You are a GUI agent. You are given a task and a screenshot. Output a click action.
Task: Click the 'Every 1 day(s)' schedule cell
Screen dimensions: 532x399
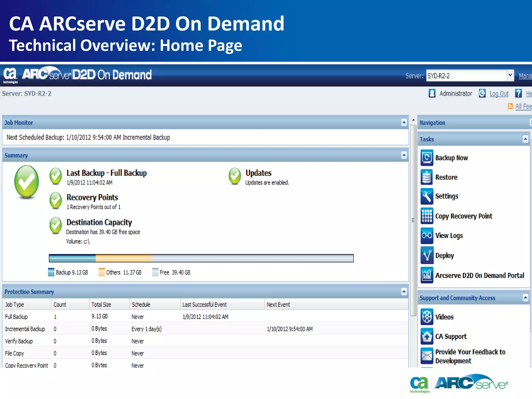147,329
